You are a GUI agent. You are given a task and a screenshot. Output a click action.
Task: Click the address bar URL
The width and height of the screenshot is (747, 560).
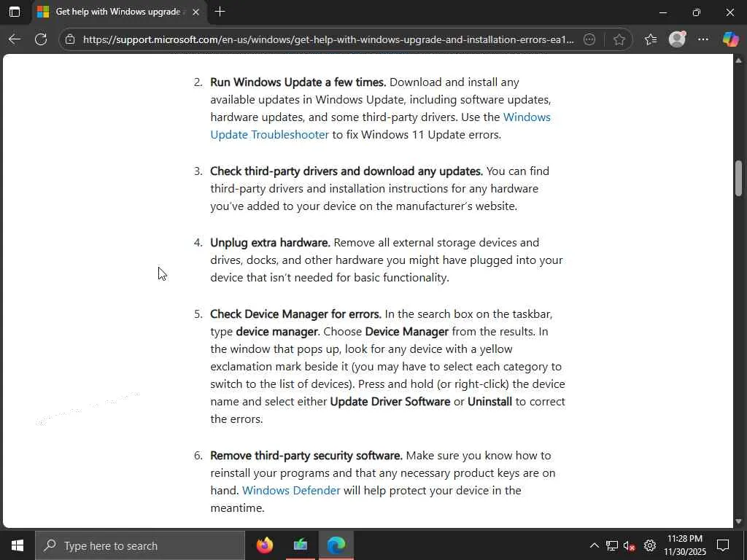(x=328, y=39)
